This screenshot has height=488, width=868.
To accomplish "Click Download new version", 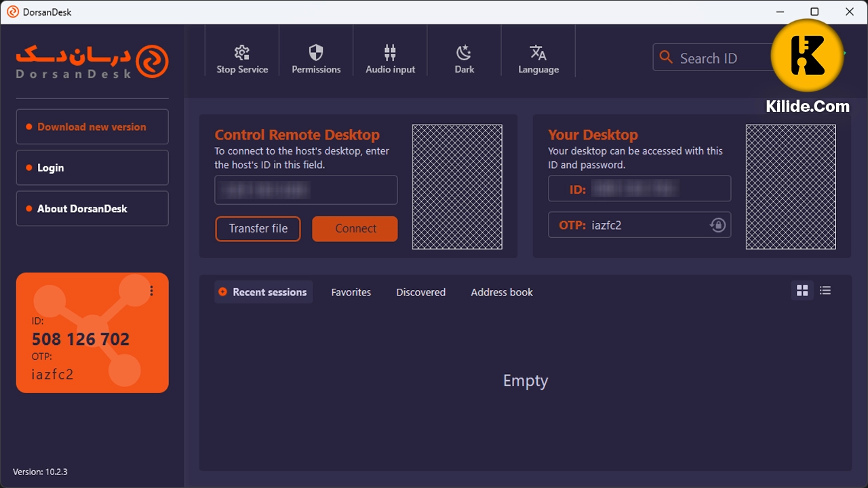I will click(92, 127).
